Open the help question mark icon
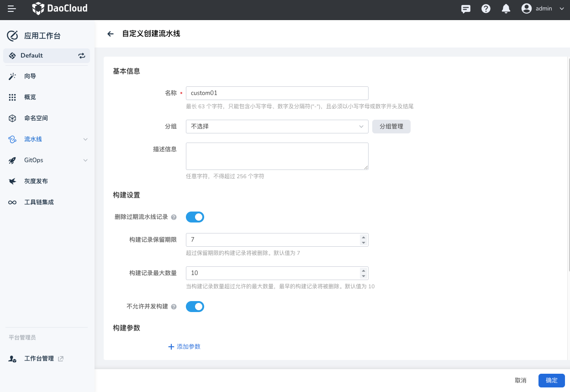Image resolution: width=570 pixels, height=392 pixels. pos(486,8)
